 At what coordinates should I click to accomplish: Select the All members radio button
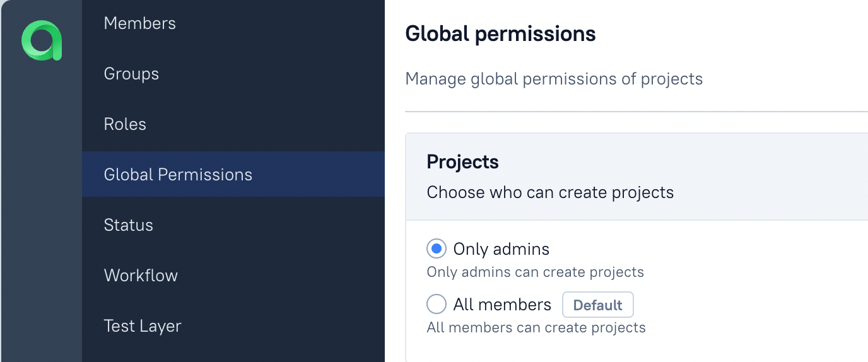437,305
